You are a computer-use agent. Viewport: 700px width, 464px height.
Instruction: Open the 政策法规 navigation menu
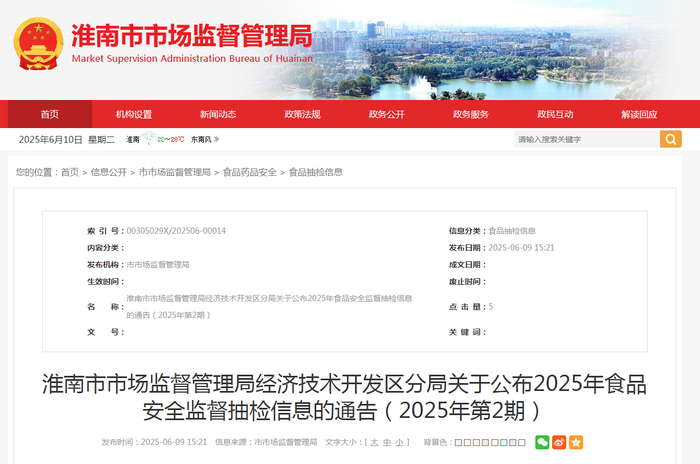(302, 114)
